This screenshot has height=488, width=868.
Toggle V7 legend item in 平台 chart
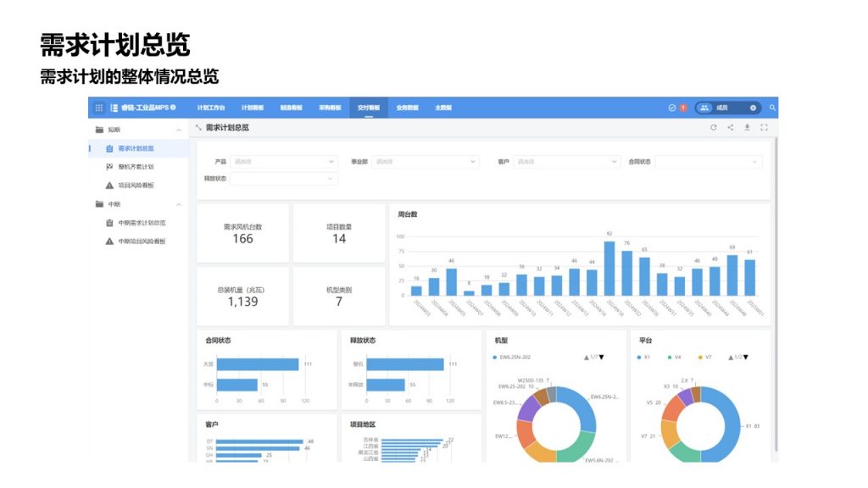pyautogui.click(x=704, y=358)
